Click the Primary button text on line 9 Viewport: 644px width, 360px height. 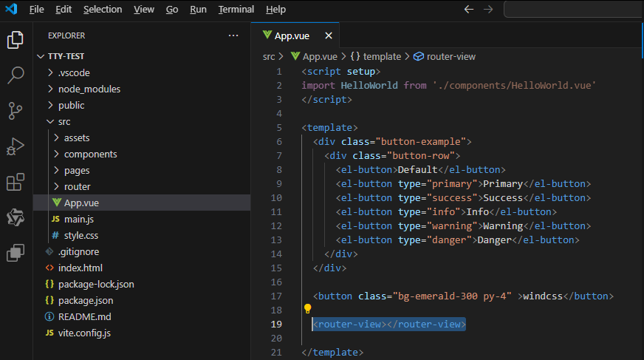[503, 184]
